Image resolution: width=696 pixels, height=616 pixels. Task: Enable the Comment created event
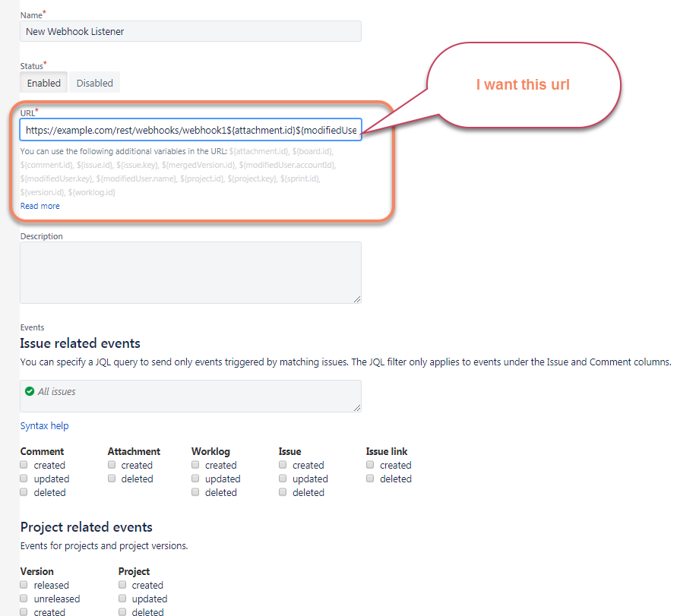pyautogui.click(x=24, y=465)
